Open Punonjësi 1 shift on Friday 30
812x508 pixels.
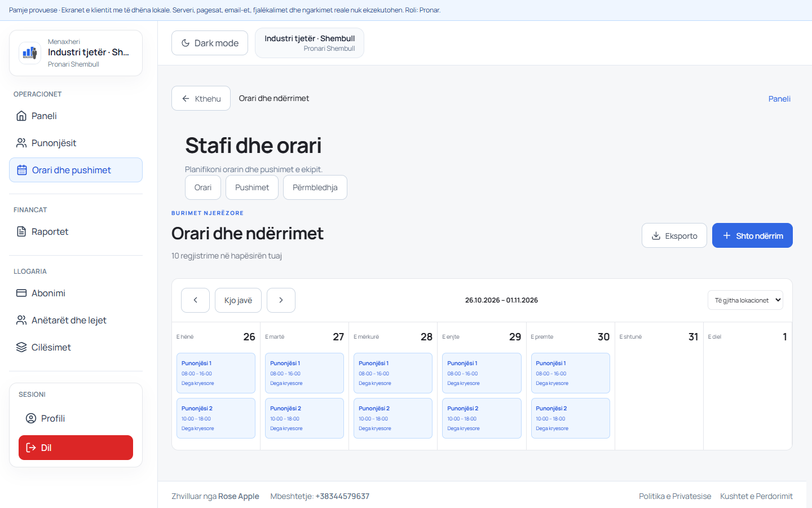tap(570, 373)
